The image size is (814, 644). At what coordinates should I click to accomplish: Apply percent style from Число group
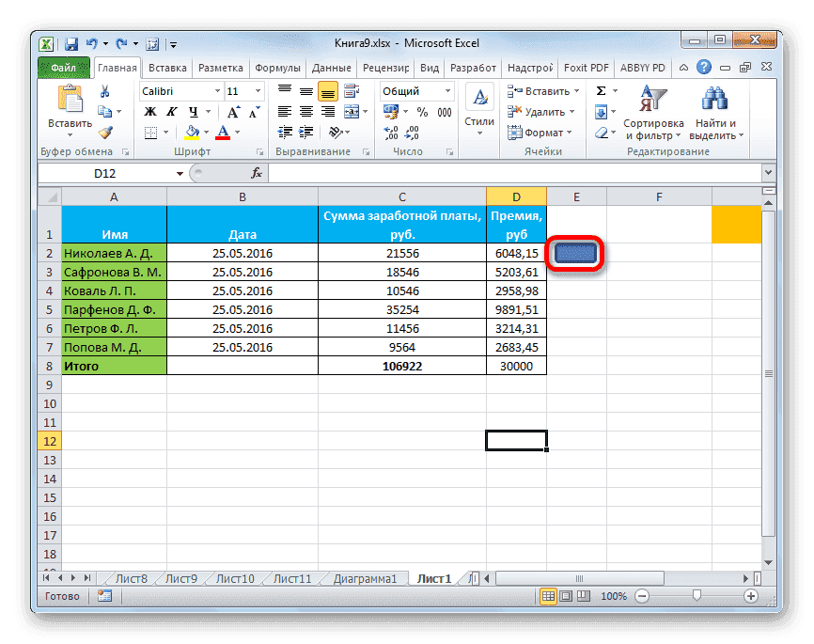422,112
